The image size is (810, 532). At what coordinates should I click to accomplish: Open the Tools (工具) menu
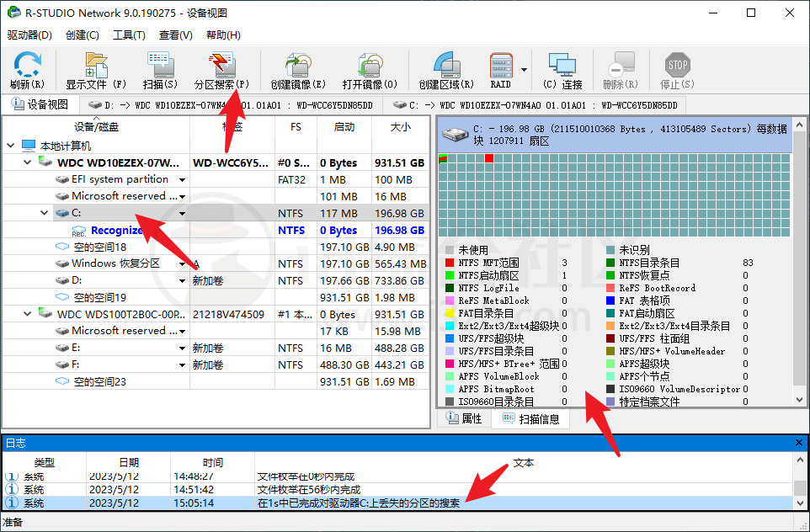click(129, 35)
